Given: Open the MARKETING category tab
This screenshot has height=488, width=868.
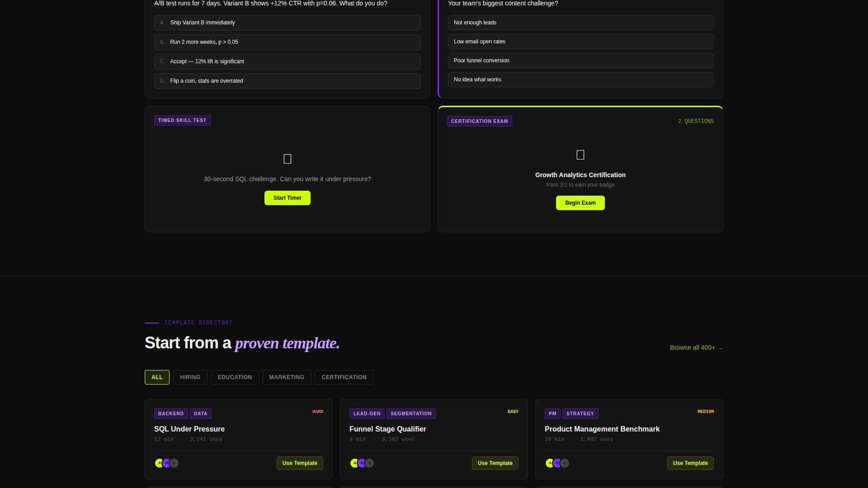Looking at the screenshot, I should coord(287,377).
